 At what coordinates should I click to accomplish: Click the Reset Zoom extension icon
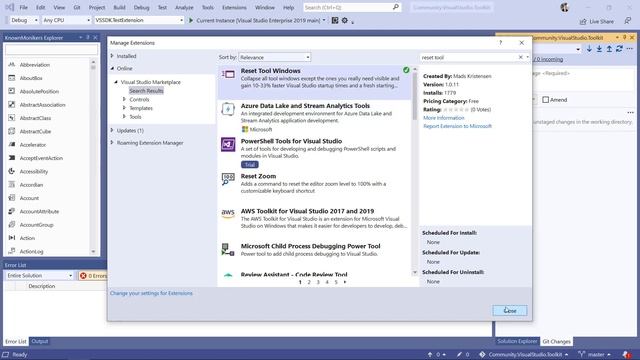[228, 179]
